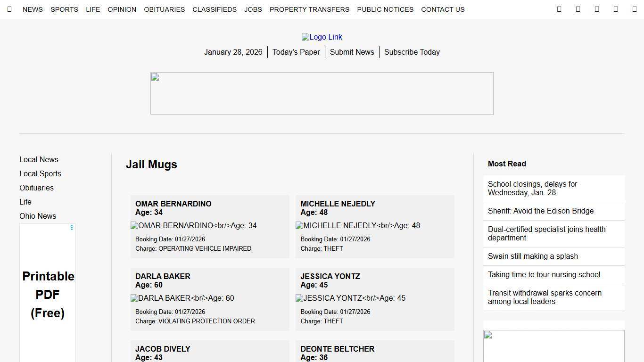Click Subscribe Today
The width and height of the screenshot is (644, 362).
click(x=412, y=52)
